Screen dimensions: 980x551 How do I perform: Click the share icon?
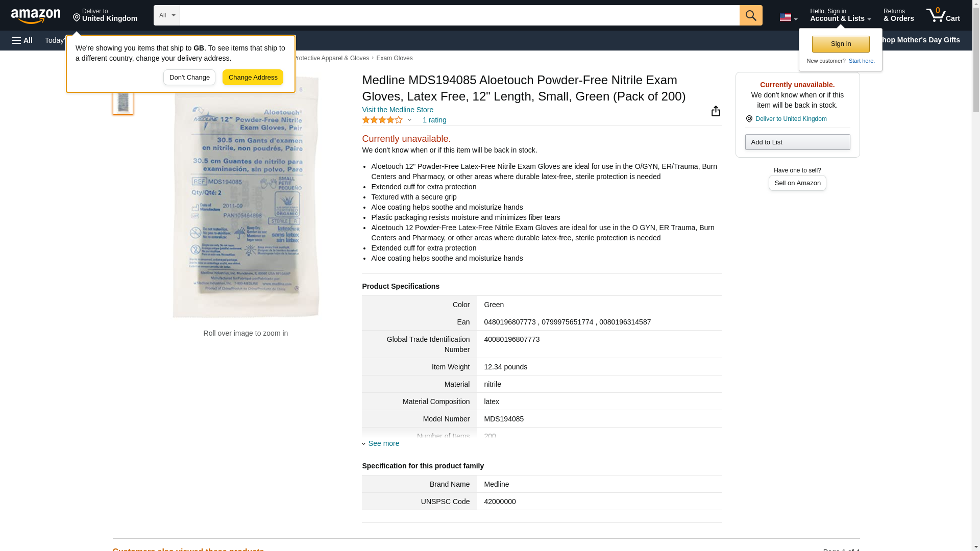716,111
